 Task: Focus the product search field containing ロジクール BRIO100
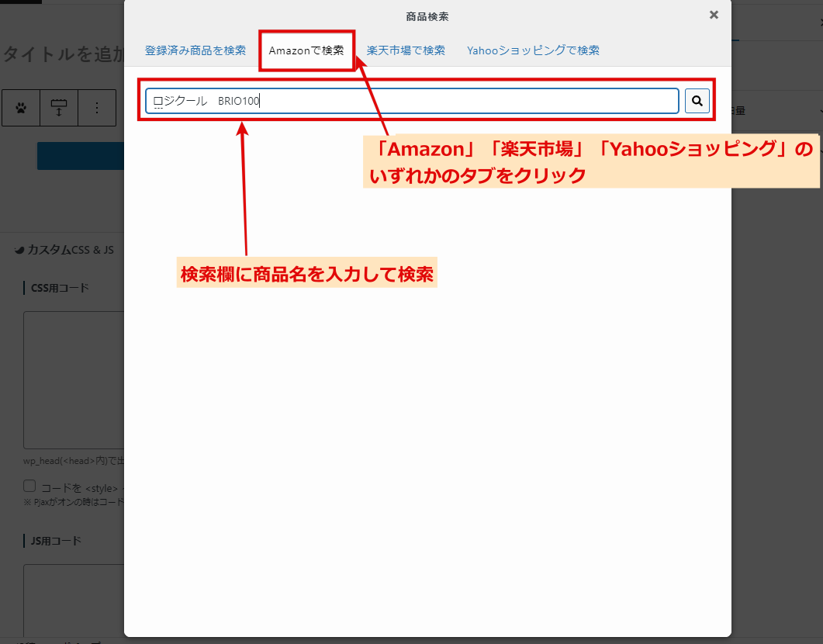tap(412, 101)
